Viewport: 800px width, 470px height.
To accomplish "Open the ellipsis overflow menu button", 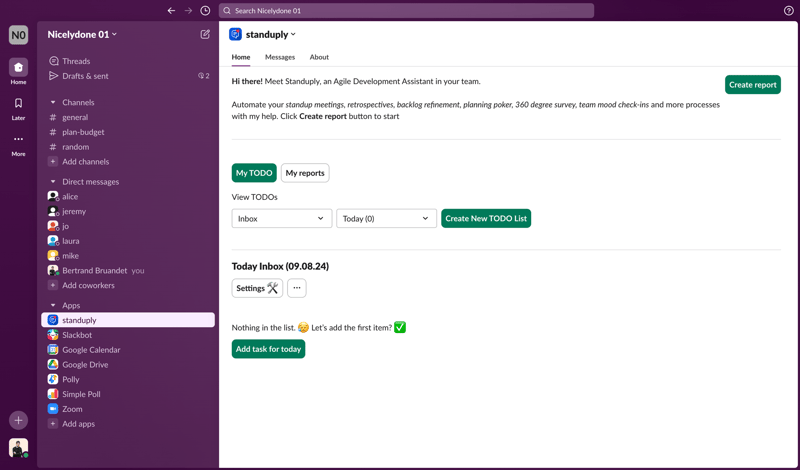I will point(297,288).
